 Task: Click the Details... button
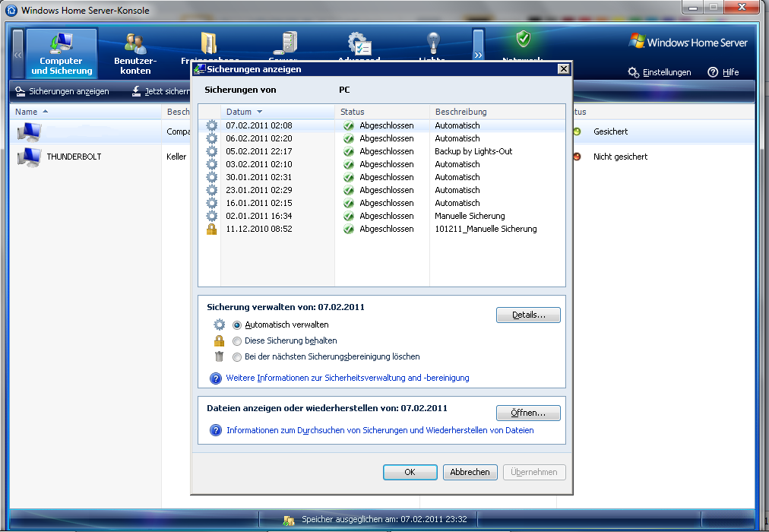point(528,315)
